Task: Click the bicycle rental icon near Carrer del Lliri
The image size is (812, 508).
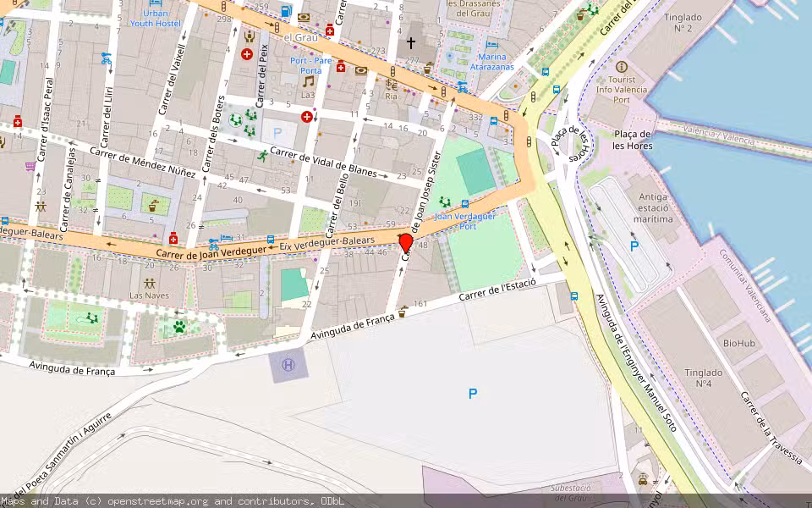Action: 107,60
